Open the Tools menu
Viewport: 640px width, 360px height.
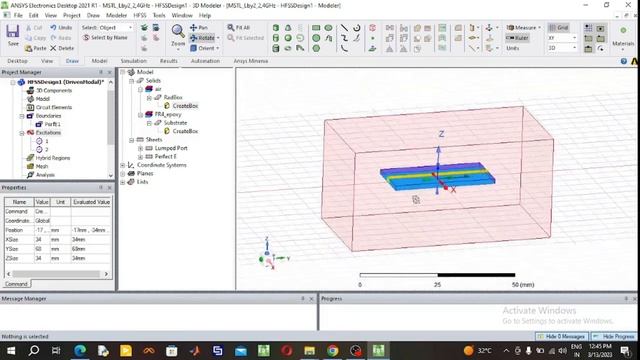click(159, 15)
